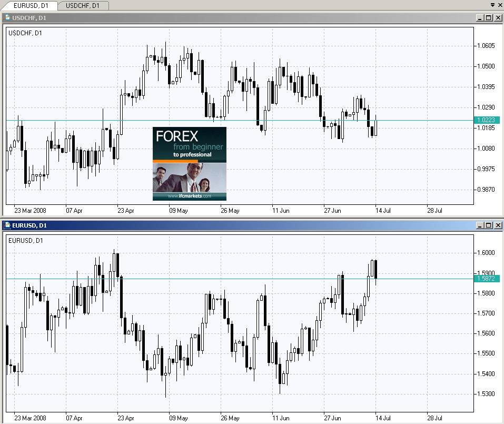Click the 1.0605 price level on USDCHF scale

(x=486, y=46)
